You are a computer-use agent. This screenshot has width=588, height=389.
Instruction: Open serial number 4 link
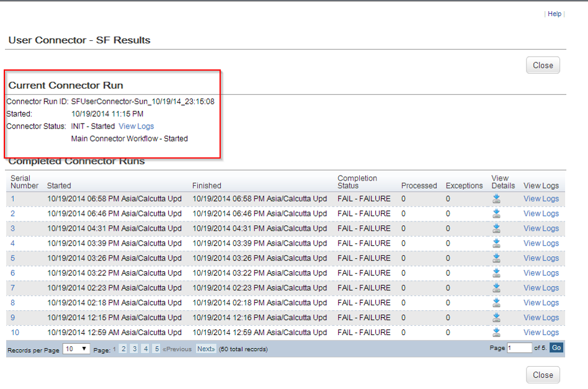[x=13, y=243]
